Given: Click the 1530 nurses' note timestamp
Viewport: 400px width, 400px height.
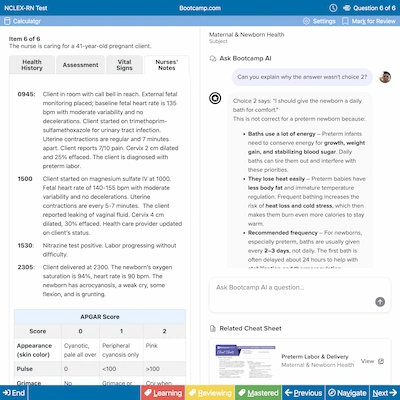Looking at the screenshot, I should click(x=26, y=246).
